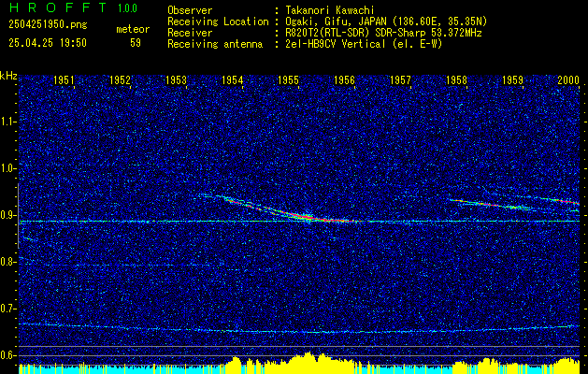Click the Receiving Location label
The width and height of the screenshot is (588, 374).
pyautogui.click(x=218, y=22)
